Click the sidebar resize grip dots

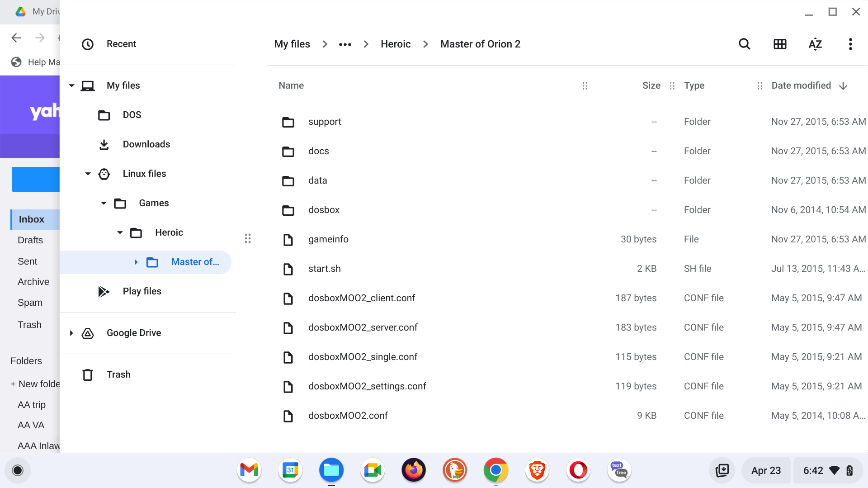point(248,238)
